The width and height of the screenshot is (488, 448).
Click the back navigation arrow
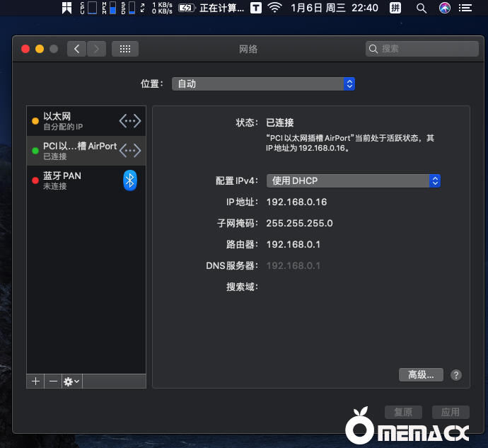76,49
